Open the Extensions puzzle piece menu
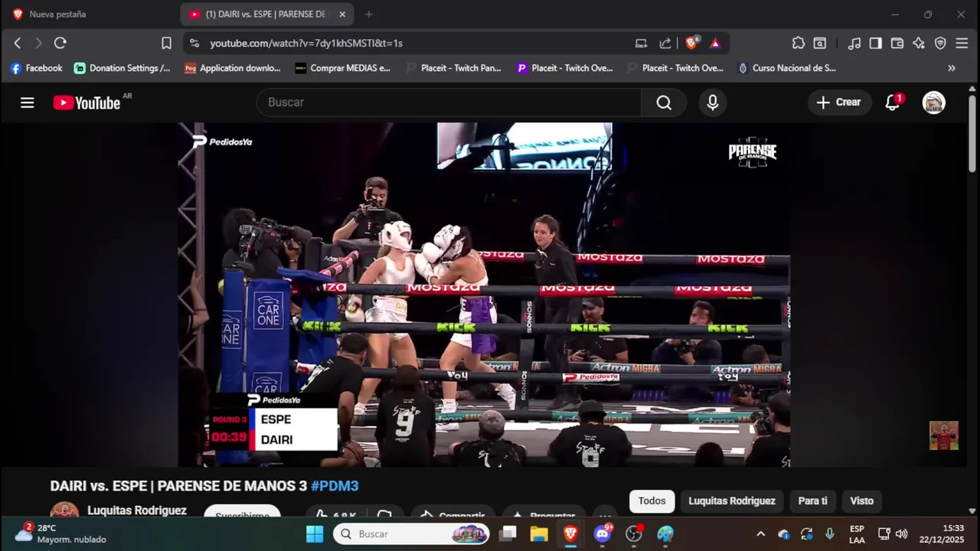Viewport: 980px width, 551px height. (799, 44)
